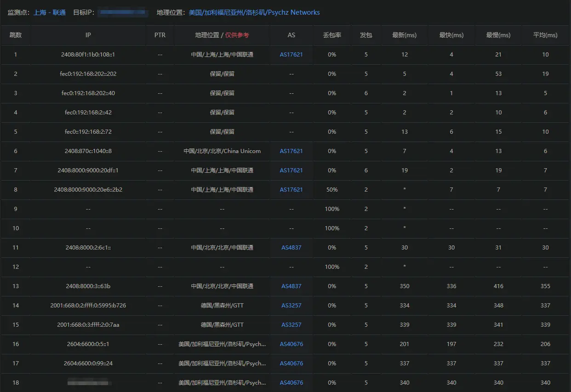Screen dimensions: 571x392
Task: Open the 美国/加利福尼亚州/洛杉矶/Psychz Networks location link
Action: coord(254,12)
